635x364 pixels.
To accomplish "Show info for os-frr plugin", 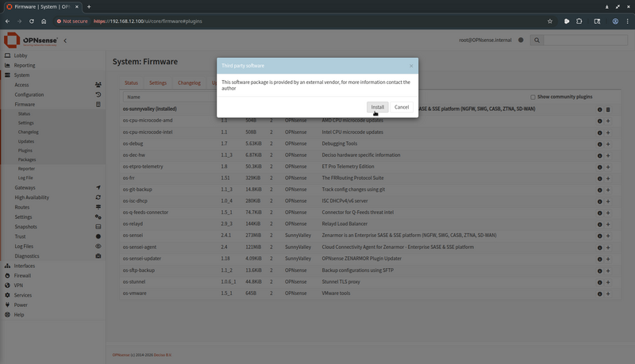I will (600, 178).
